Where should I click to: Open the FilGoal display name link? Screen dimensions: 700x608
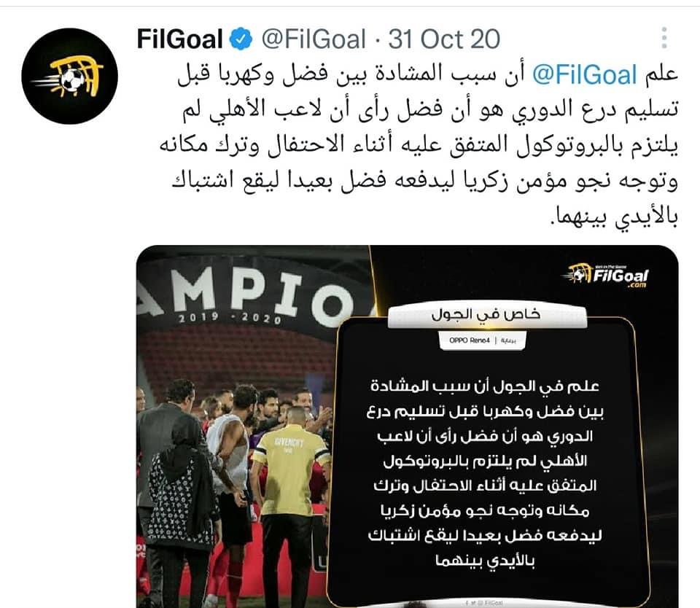[x=180, y=39]
